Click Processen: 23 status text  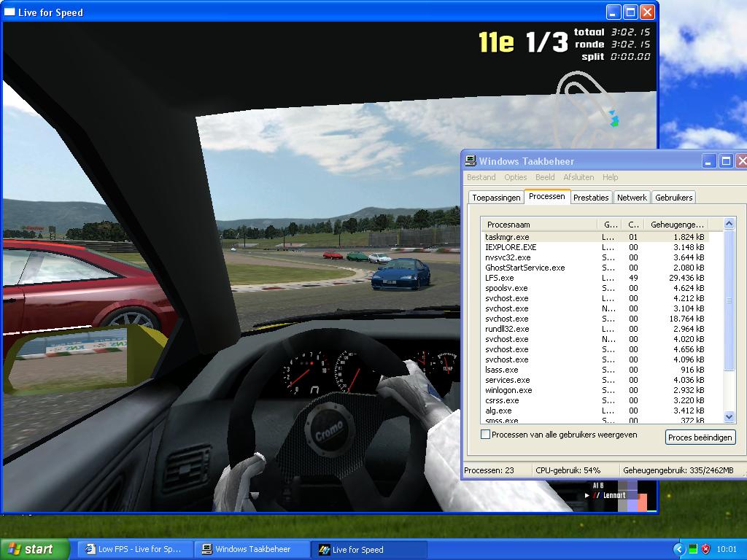pos(489,470)
